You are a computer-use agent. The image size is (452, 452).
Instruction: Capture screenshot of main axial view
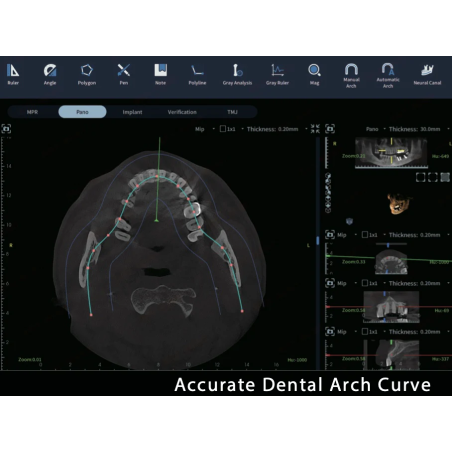coord(6,129)
